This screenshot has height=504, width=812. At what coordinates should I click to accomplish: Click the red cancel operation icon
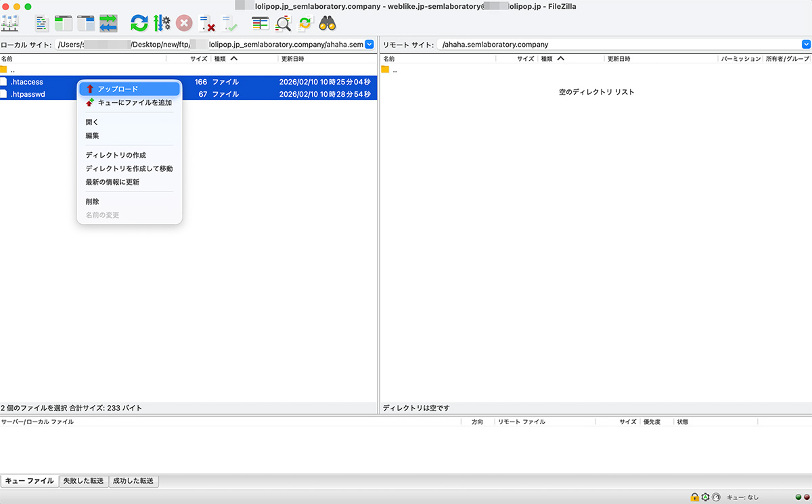[184, 23]
